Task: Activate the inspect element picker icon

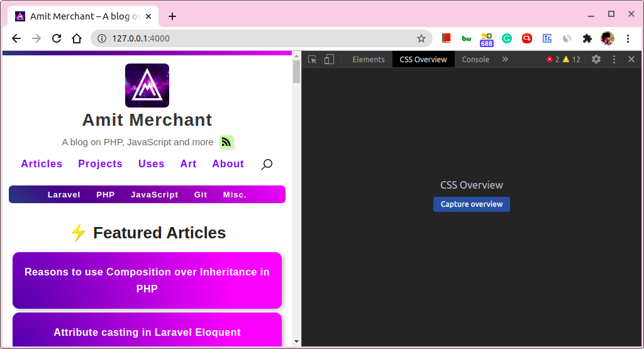Action: tap(312, 60)
